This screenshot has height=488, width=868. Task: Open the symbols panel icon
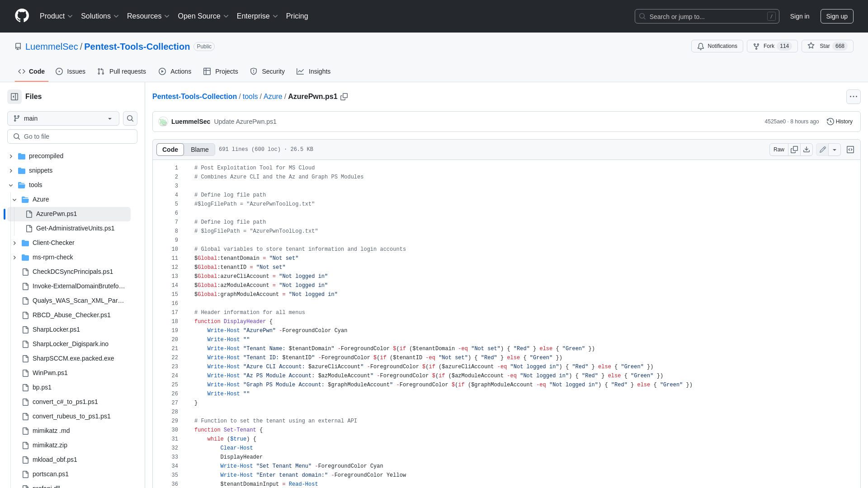click(x=850, y=150)
